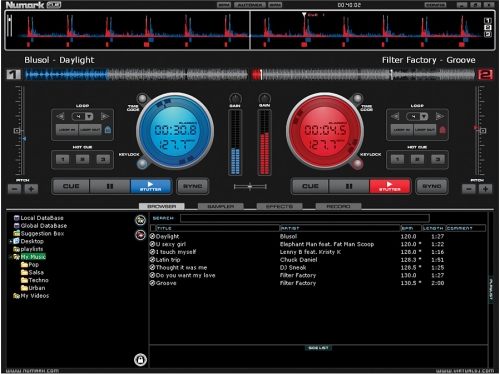Select Global DataBase in tree
The image size is (500, 374).
coord(44,226)
